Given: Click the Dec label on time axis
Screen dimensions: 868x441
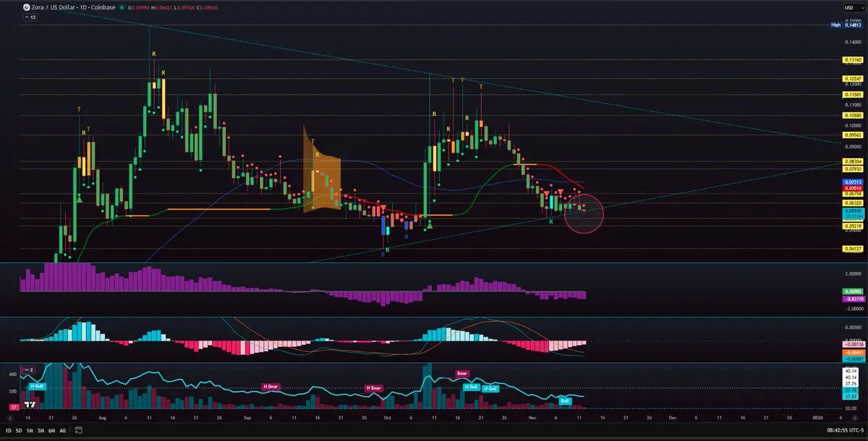Looking at the screenshot, I should (673, 418).
